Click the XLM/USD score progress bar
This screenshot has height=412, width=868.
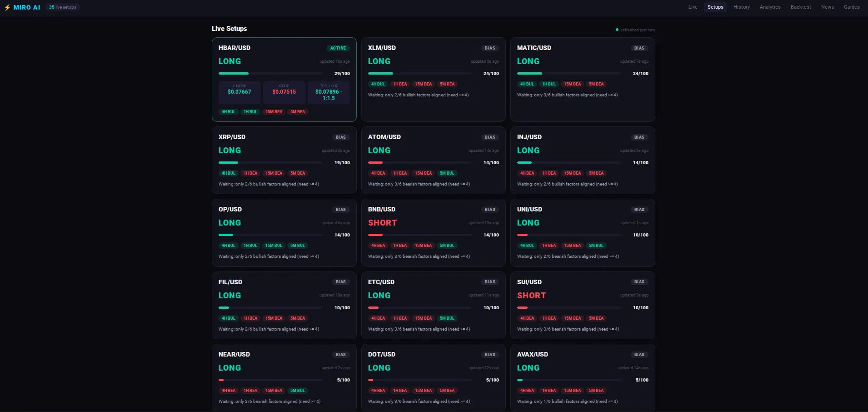tap(419, 74)
